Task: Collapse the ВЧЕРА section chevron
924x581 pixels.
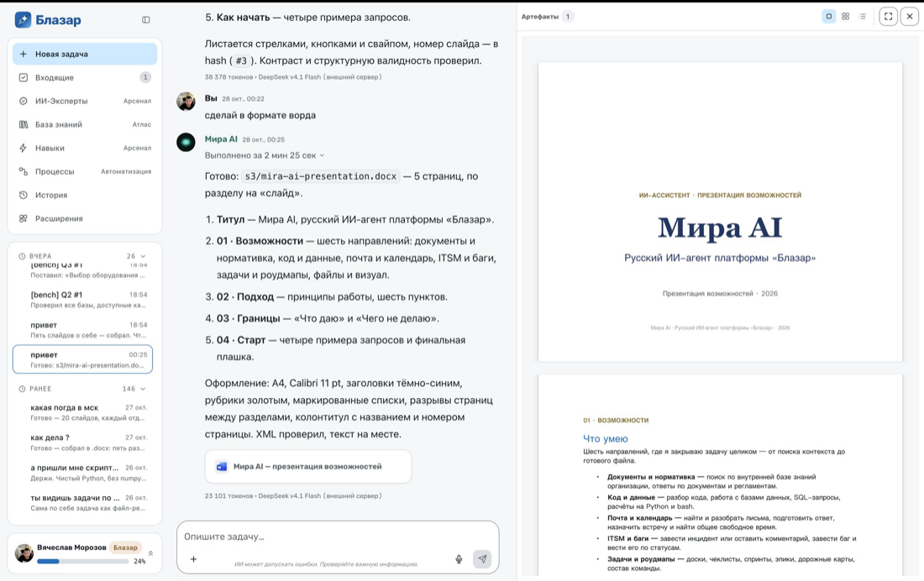Action: tap(143, 256)
